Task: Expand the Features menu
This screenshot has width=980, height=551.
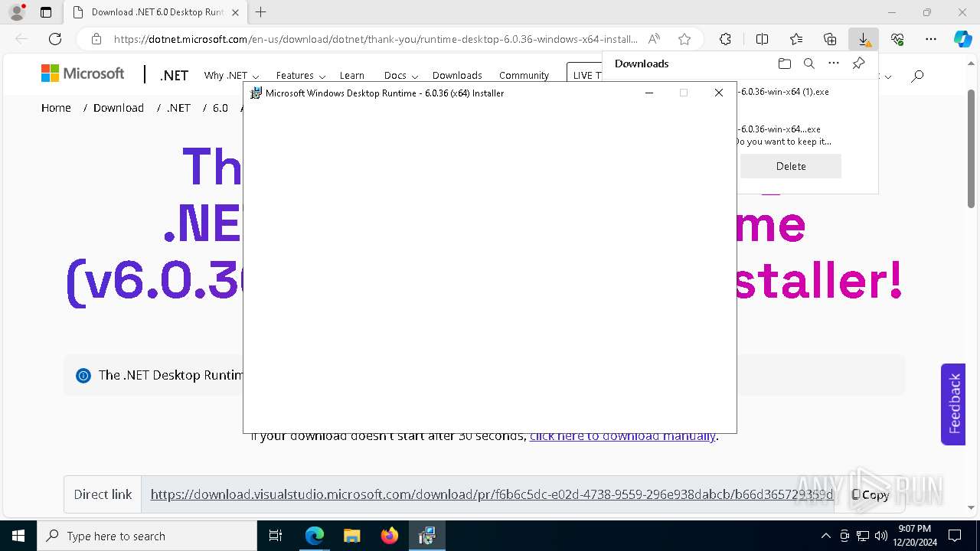Action: click(x=301, y=75)
